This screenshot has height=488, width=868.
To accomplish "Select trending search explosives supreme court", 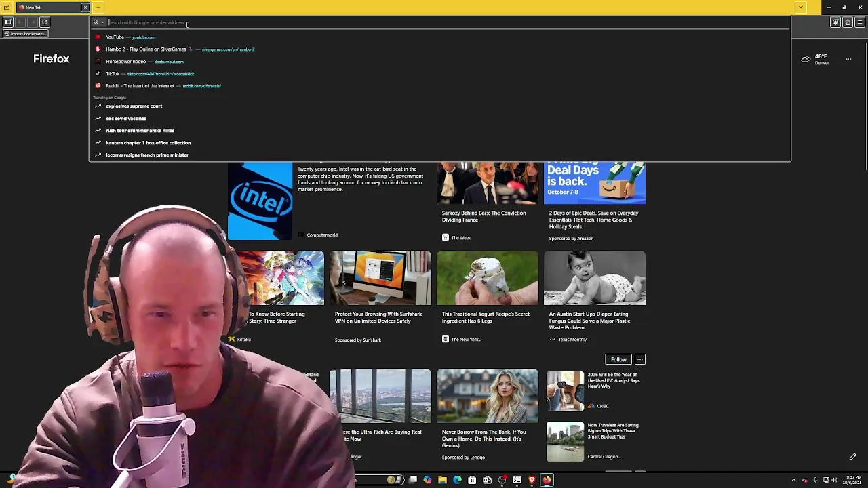I will click(x=439, y=106).
